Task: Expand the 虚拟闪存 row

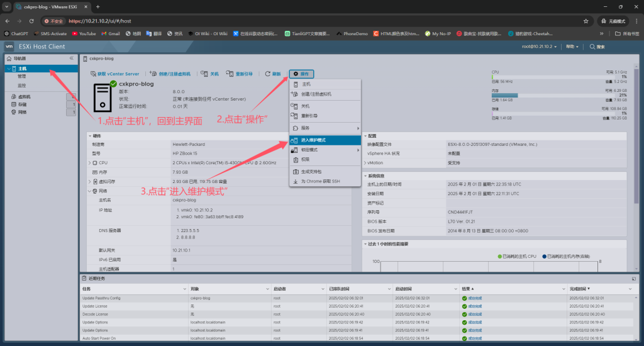Action: [90, 182]
